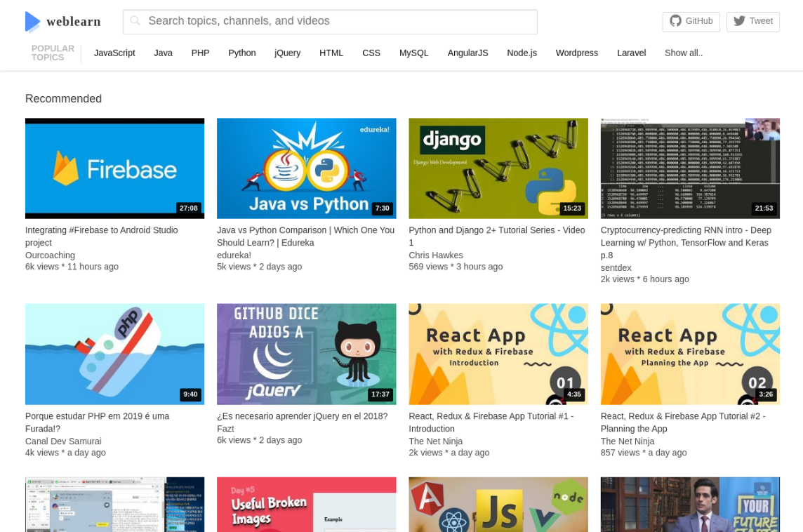Select the jQuery topic
Screen dimensions: 803x532
tap(287, 53)
